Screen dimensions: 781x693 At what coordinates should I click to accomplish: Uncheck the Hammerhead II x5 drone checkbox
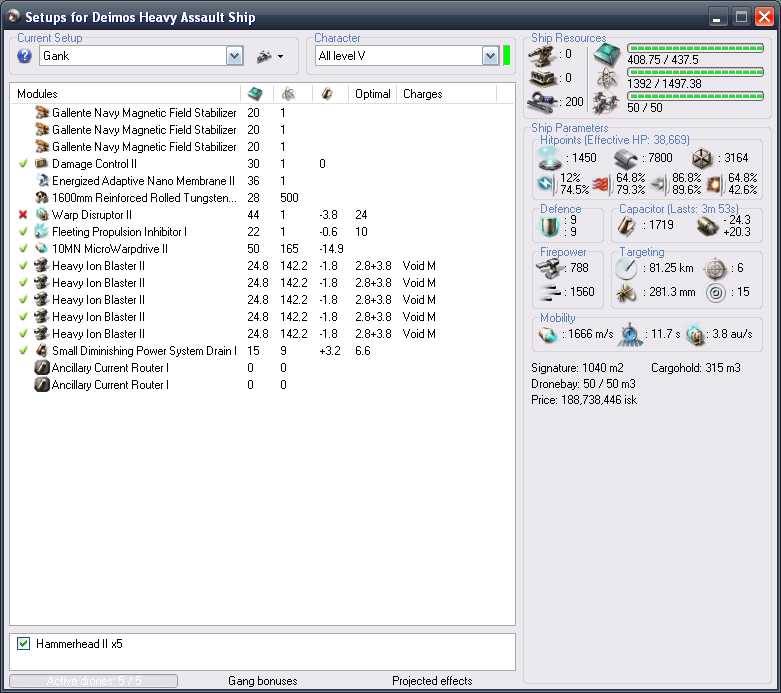[23, 644]
